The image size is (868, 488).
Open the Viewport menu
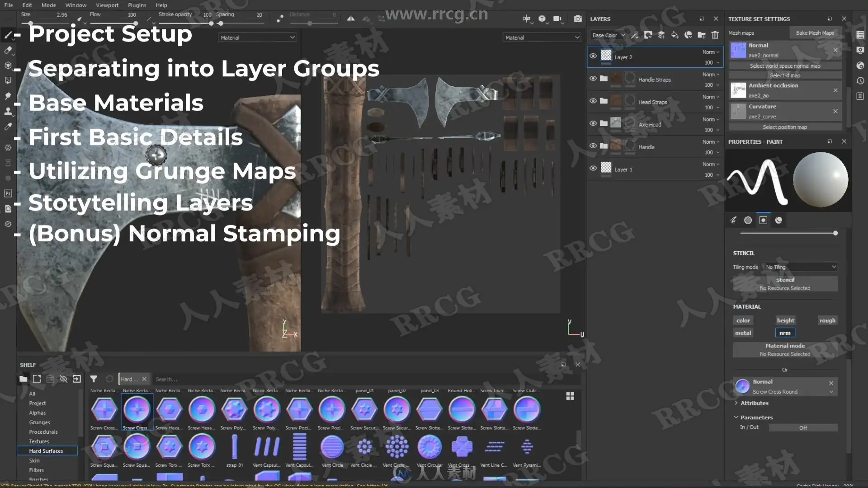(x=107, y=5)
